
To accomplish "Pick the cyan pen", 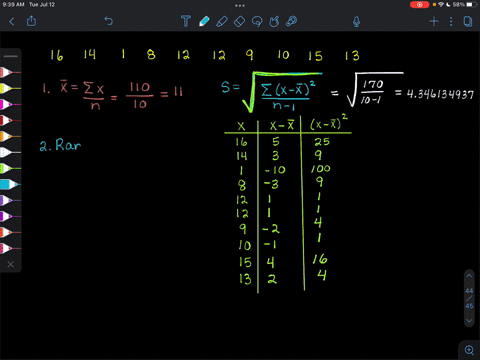I will pos(10,184).
